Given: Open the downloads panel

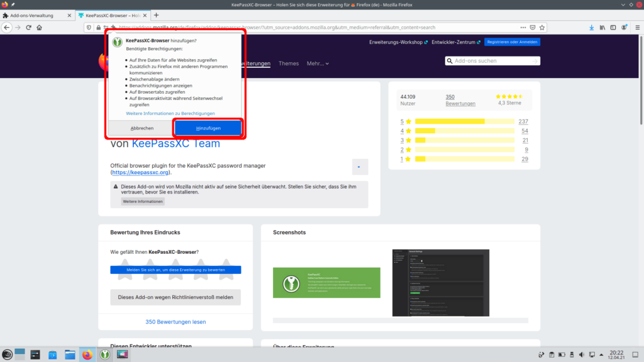Looking at the screenshot, I should pos(591,28).
